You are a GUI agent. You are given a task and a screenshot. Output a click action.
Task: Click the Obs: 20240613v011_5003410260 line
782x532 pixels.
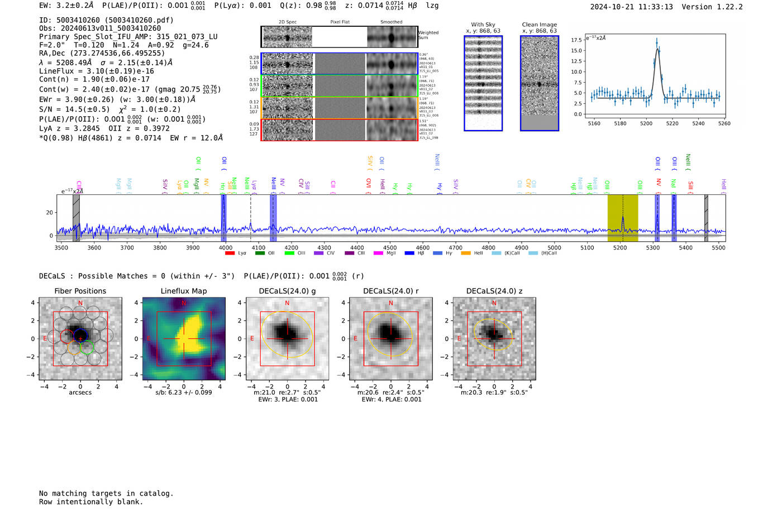coord(100,28)
